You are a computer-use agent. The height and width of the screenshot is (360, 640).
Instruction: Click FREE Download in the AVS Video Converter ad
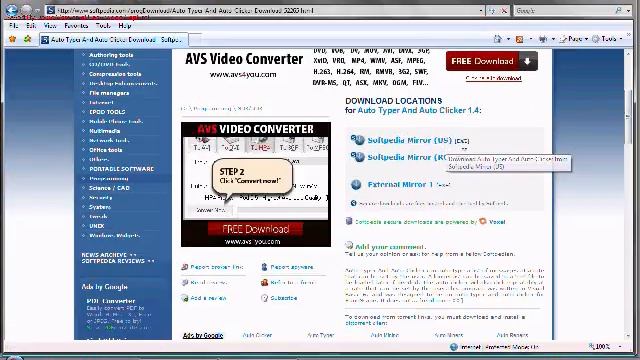(256, 229)
